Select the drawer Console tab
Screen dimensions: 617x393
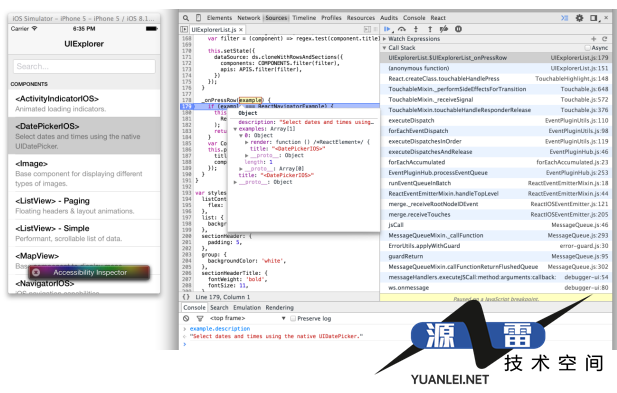click(x=194, y=308)
